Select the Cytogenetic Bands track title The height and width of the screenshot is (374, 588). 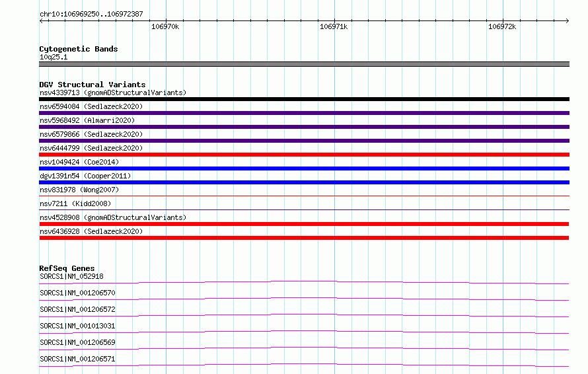pos(79,49)
